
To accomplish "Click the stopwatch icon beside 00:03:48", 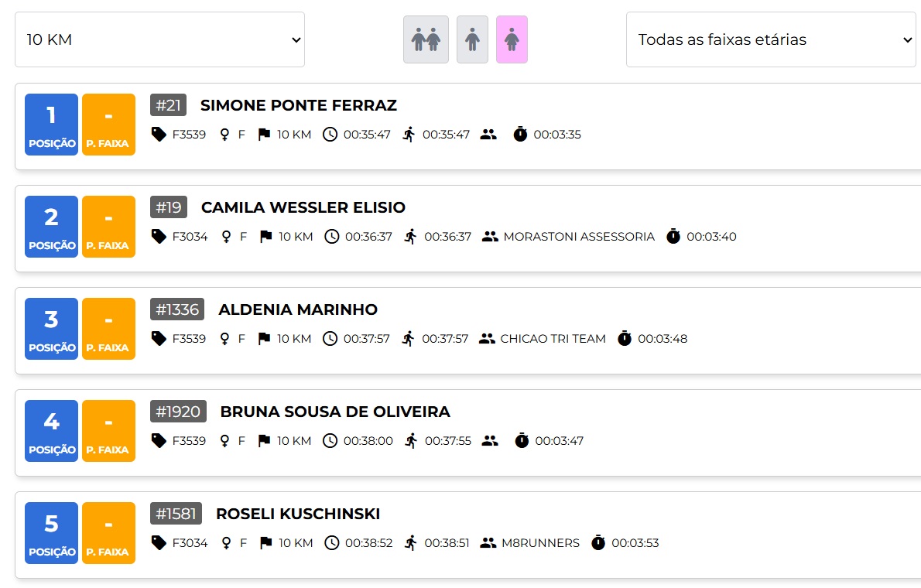I will point(625,338).
